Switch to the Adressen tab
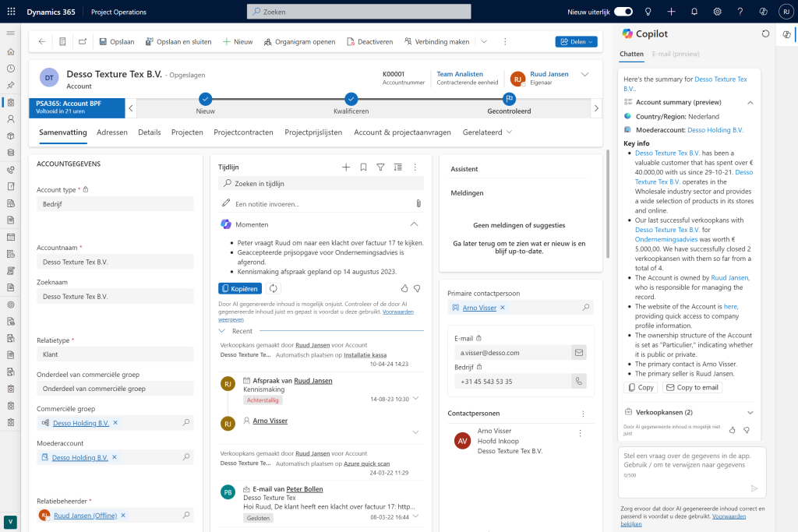798x532 pixels. coord(112,132)
